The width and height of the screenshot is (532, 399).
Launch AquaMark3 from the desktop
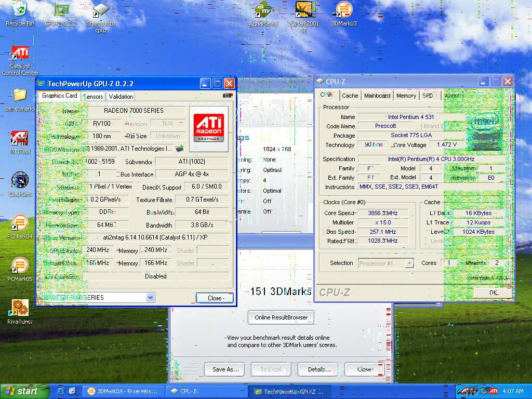pos(263,14)
